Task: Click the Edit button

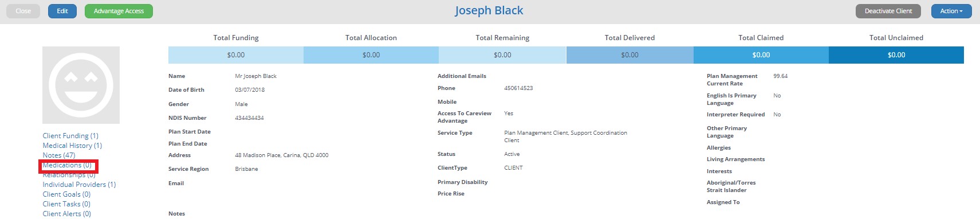Action: [62, 11]
